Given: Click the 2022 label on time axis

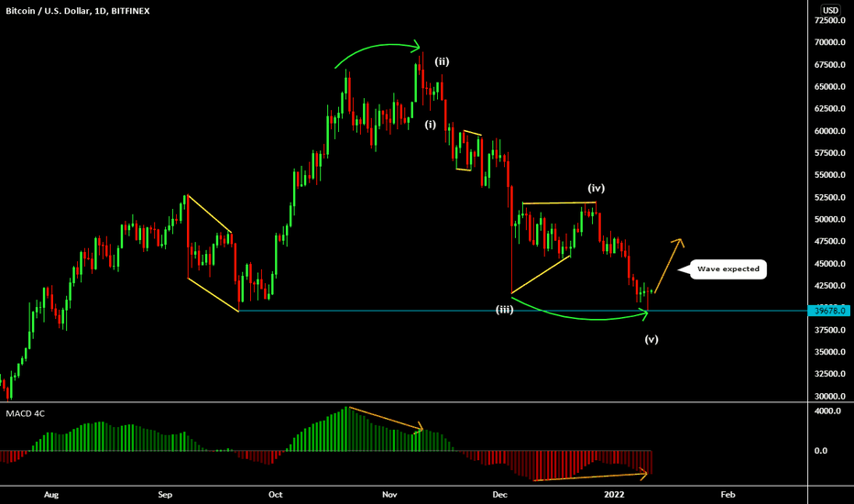Looking at the screenshot, I should coord(614,495).
